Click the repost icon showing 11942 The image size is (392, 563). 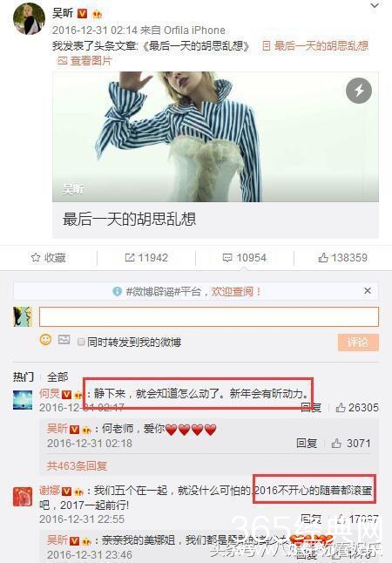(x=130, y=257)
